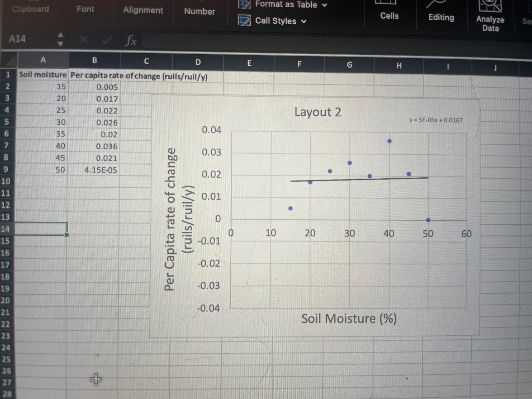
Task: Expand the Cell Styles dropdown arrow
Action: coord(304,21)
